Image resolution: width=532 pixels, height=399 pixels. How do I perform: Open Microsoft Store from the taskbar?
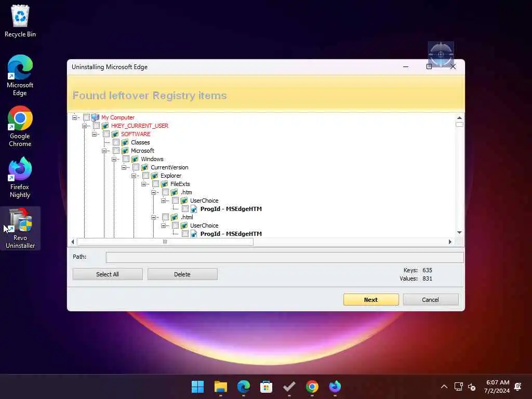[267, 387]
